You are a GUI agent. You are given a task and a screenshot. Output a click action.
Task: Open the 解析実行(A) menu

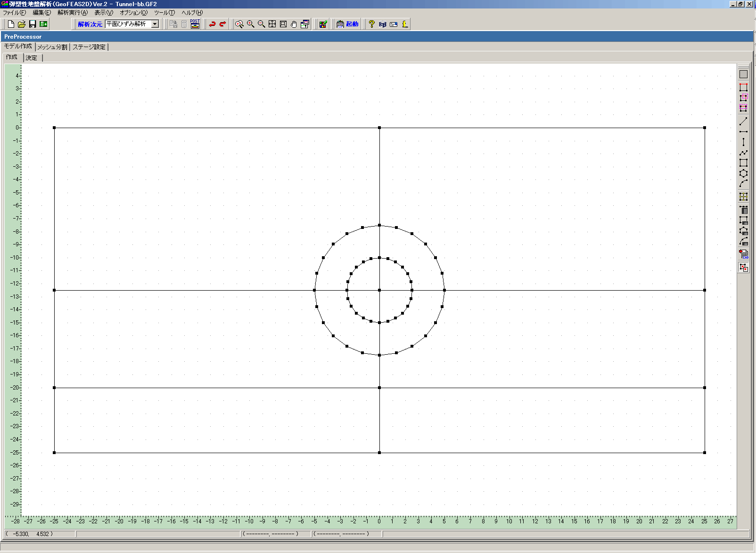[x=73, y=13]
